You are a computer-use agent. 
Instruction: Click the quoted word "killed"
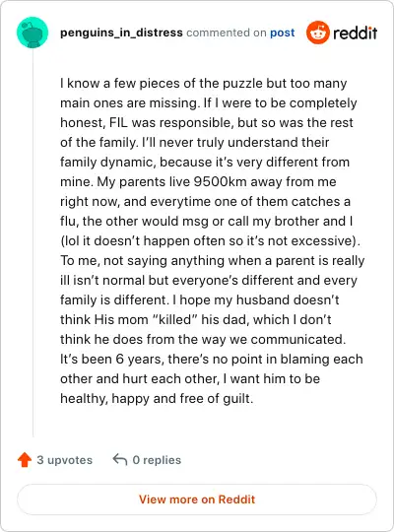click(174, 319)
